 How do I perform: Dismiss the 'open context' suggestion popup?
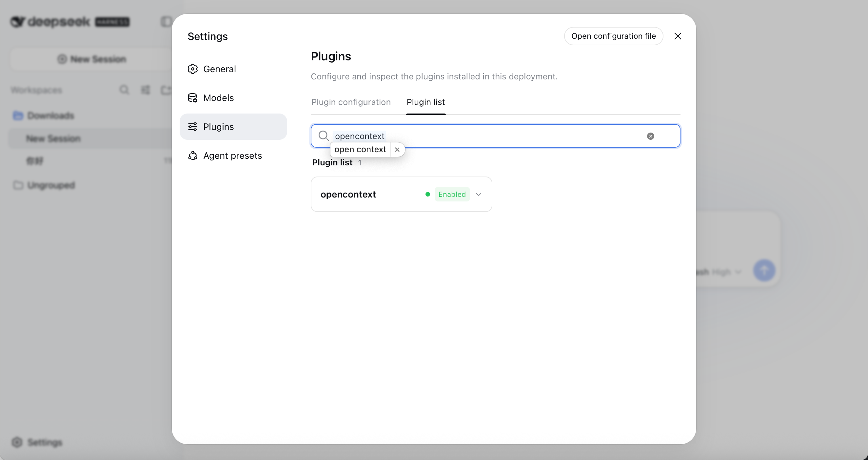coord(397,149)
